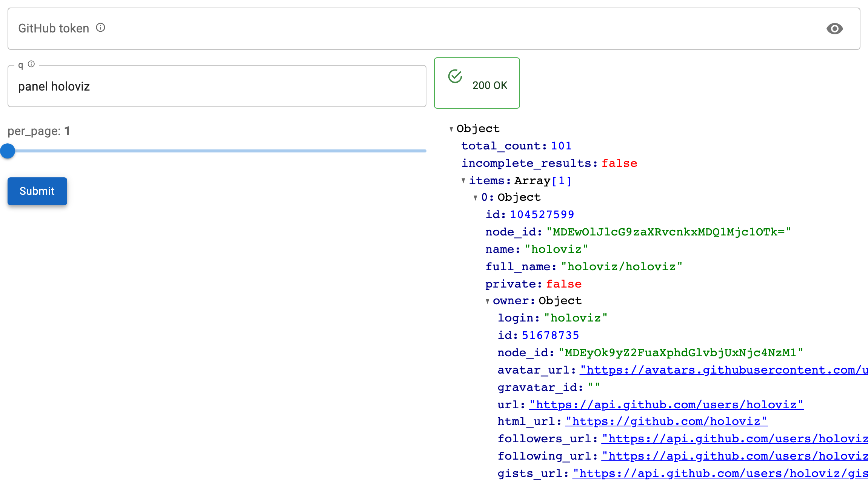This screenshot has height=483, width=868.
Task: Click the 200 OK status text
Action: point(490,86)
